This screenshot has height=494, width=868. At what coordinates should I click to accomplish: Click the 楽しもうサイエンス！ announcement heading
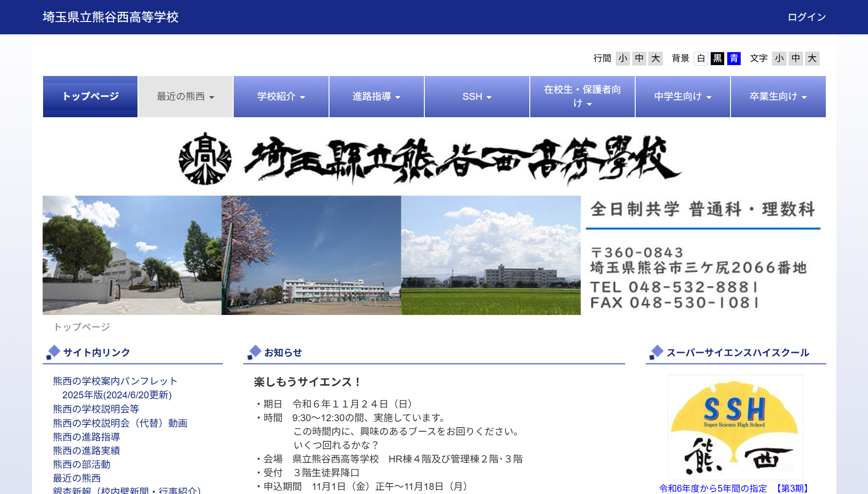(x=308, y=382)
